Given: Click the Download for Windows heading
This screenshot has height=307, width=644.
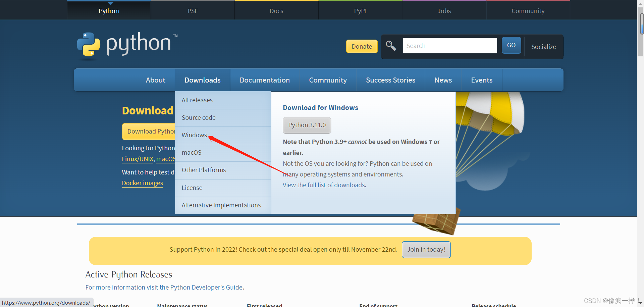Looking at the screenshot, I should pos(320,108).
